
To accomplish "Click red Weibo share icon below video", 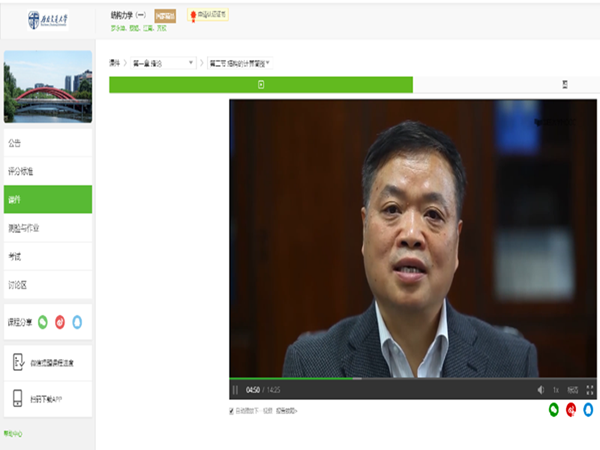I will click(x=571, y=410).
